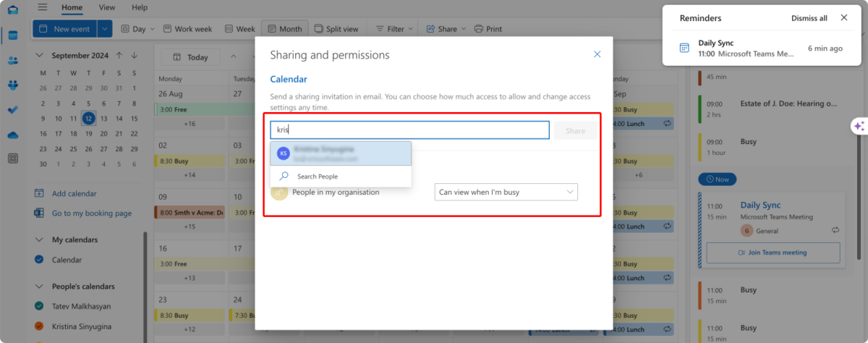The width and height of the screenshot is (868, 343).
Task: Go to the previous period with the up chevron
Action: 234,57
